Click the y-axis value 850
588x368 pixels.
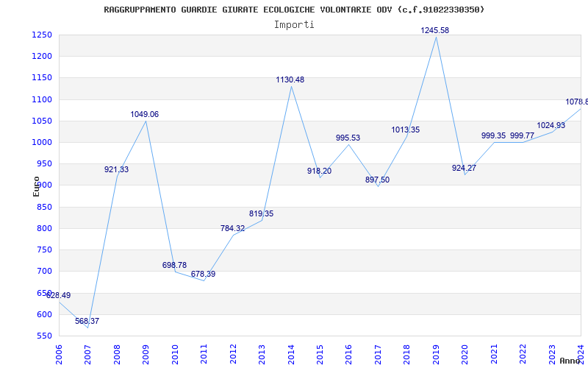[44, 207]
